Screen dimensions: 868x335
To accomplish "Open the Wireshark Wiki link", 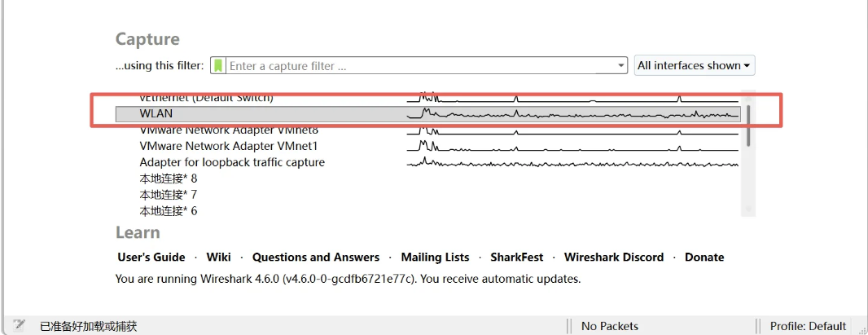I will click(x=218, y=257).
